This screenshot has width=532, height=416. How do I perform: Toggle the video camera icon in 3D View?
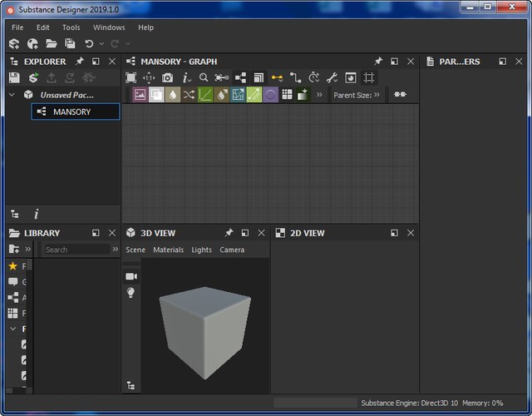pyautogui.click(x=131, y=275)
